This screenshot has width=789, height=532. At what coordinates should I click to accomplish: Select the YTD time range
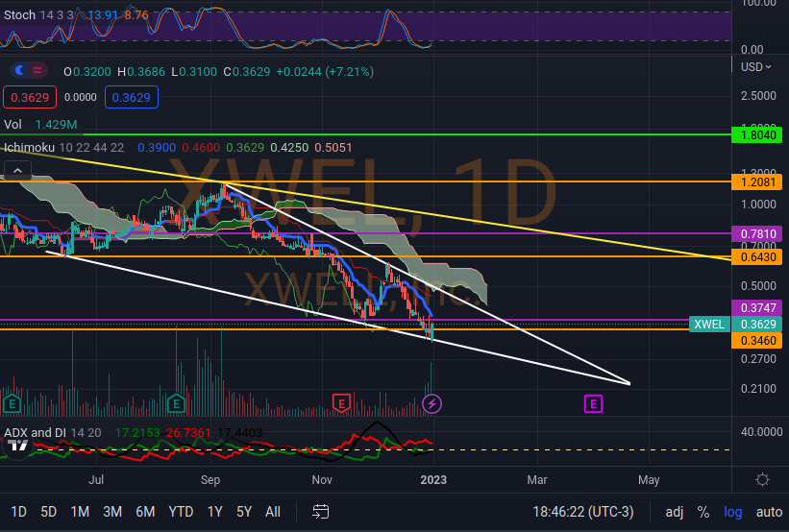181,512
